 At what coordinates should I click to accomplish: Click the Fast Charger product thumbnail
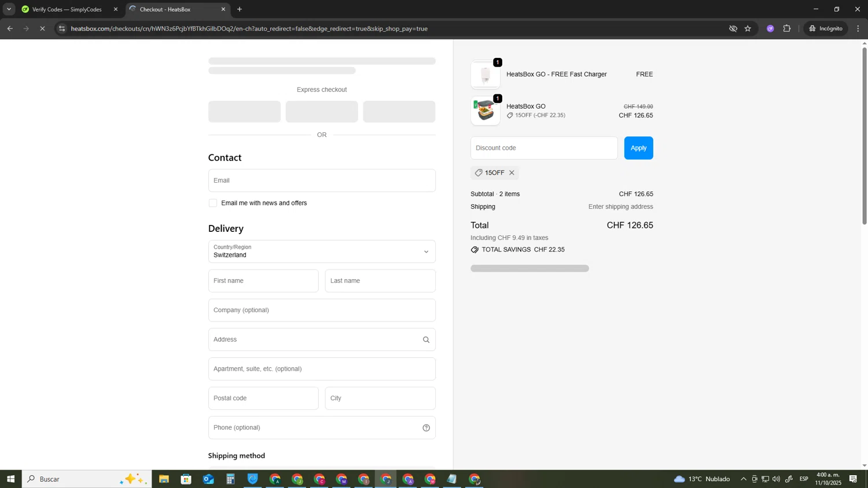pyautogui.click(x=486, y=75)
